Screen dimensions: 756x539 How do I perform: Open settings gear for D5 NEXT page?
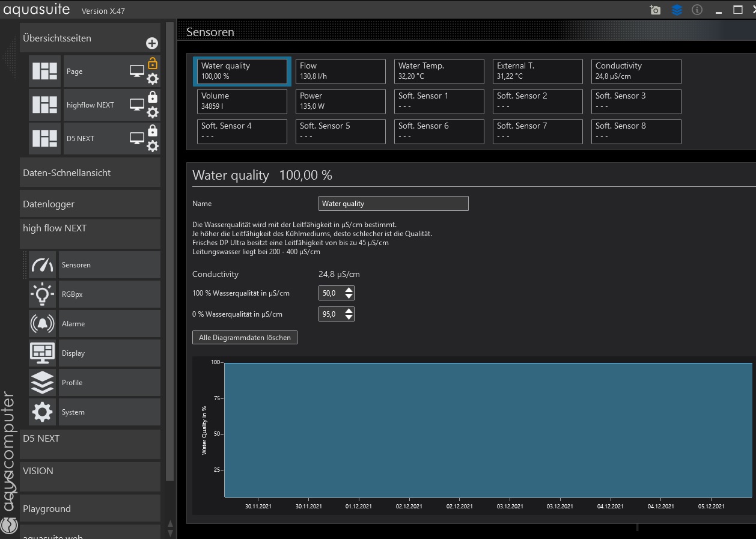pos(153,146)
